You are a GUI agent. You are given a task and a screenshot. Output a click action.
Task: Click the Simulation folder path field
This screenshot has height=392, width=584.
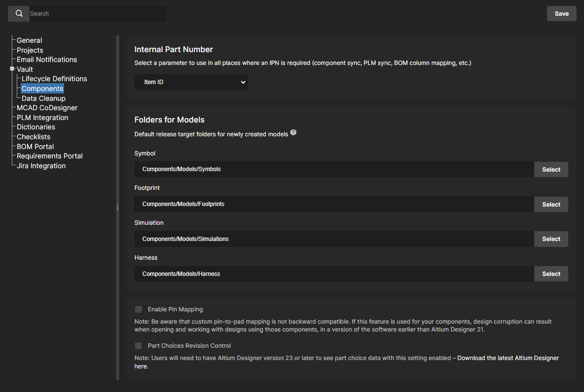click(x=334, y=239)
